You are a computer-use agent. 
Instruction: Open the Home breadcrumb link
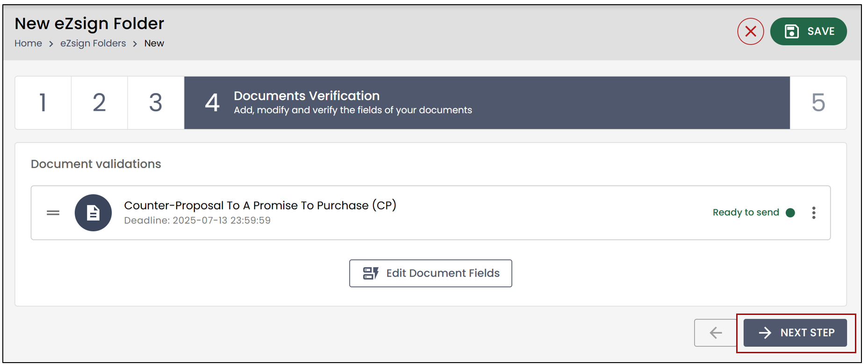(x=28, y=43)
